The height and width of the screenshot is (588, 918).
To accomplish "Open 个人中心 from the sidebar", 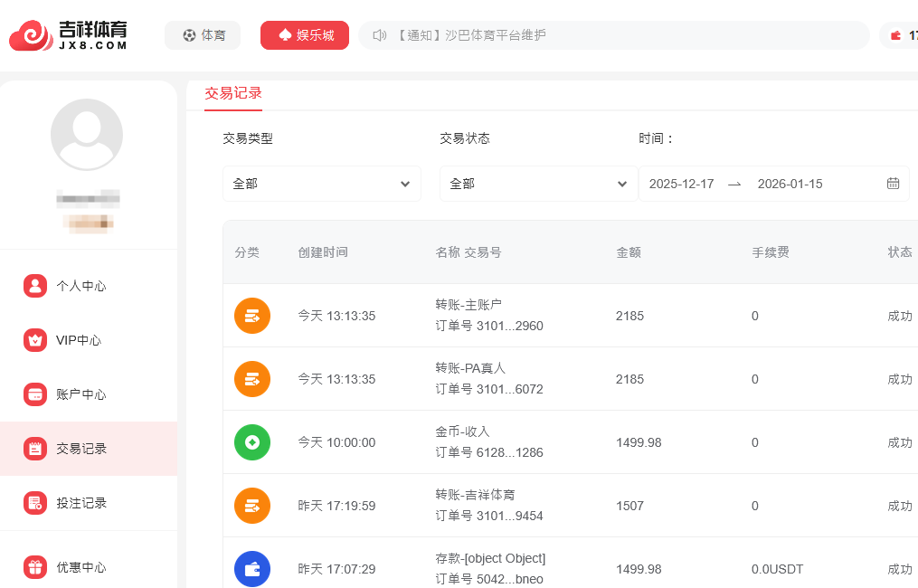I will (81, 286).
